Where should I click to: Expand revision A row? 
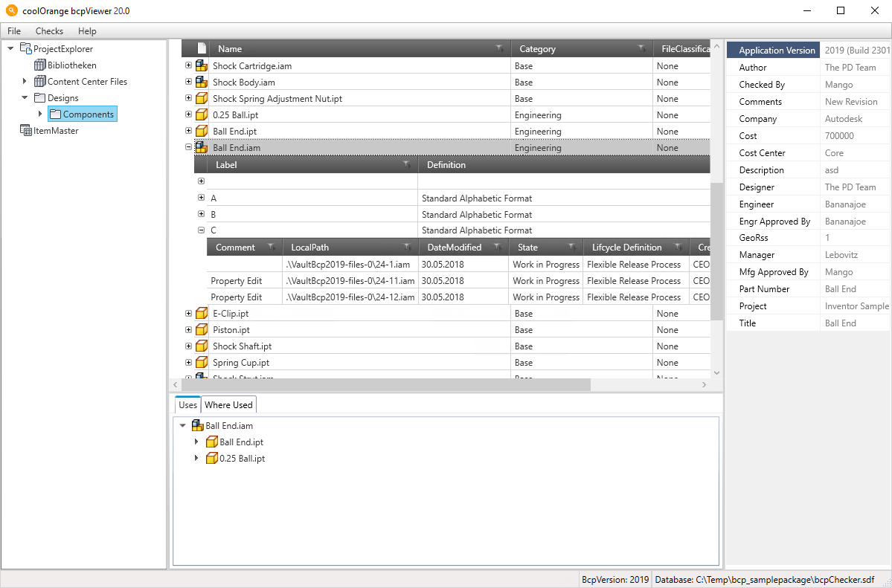click(201, 198)
